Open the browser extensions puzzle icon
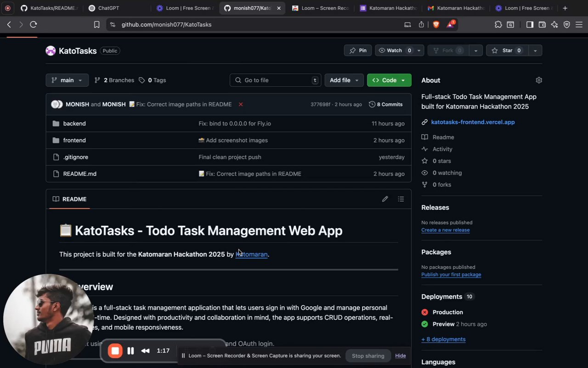 (x=498, y=24)
